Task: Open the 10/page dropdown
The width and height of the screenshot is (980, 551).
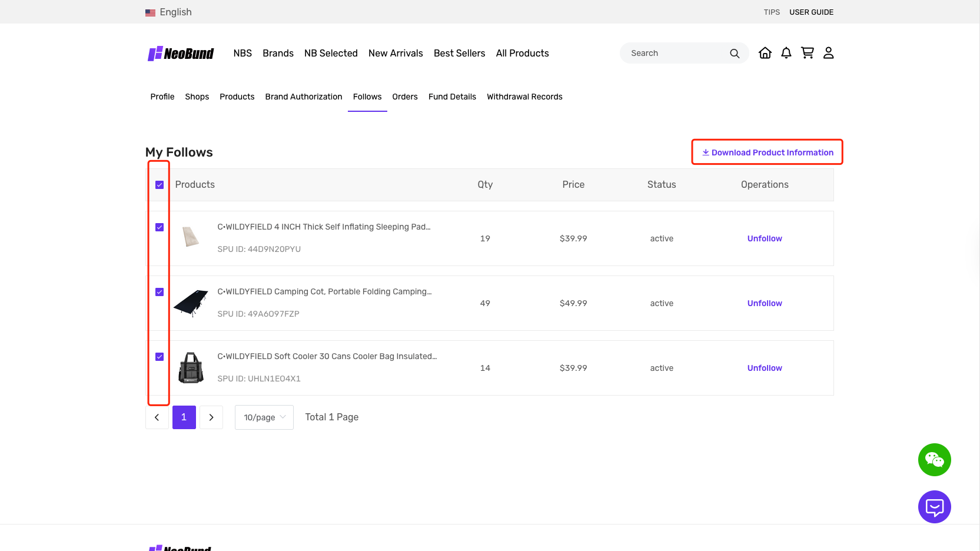Action: (x=264, y=417)
